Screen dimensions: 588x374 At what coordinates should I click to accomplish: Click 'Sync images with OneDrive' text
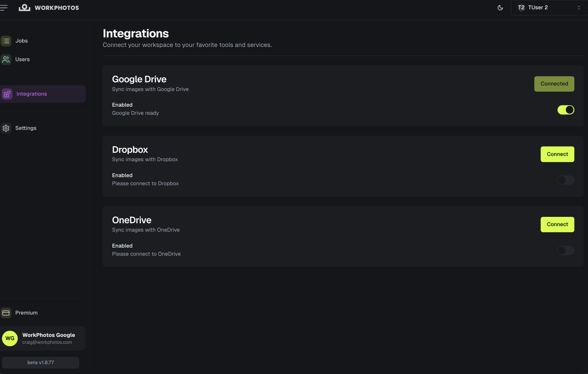(146, 230)
